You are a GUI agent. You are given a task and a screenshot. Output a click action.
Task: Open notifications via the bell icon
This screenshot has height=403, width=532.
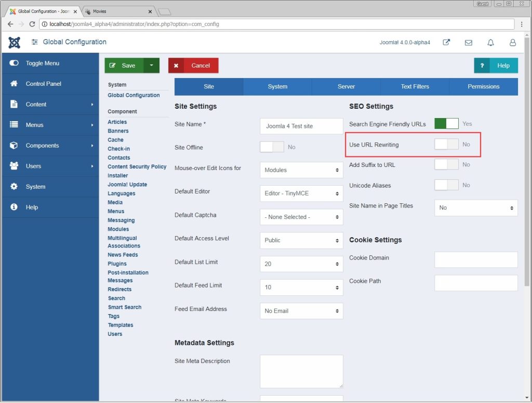tap(490, 43)
